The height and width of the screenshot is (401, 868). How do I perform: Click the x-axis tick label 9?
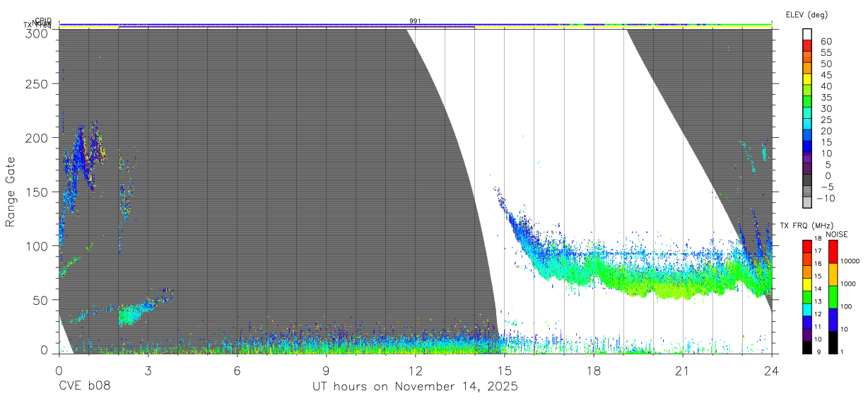pos(327,370)
